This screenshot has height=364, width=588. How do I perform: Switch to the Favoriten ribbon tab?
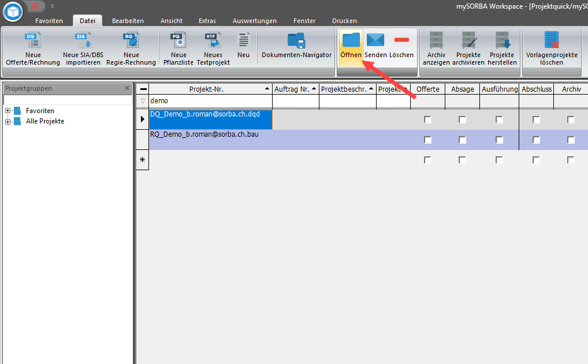49,21
